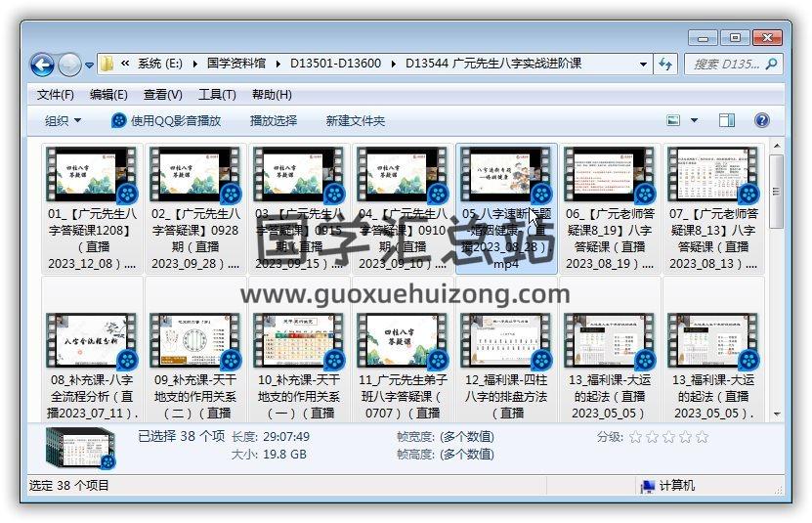The image size is (812, 523).
Task: Open the recent pages dropdown arrow
Action: coord(90,65)
